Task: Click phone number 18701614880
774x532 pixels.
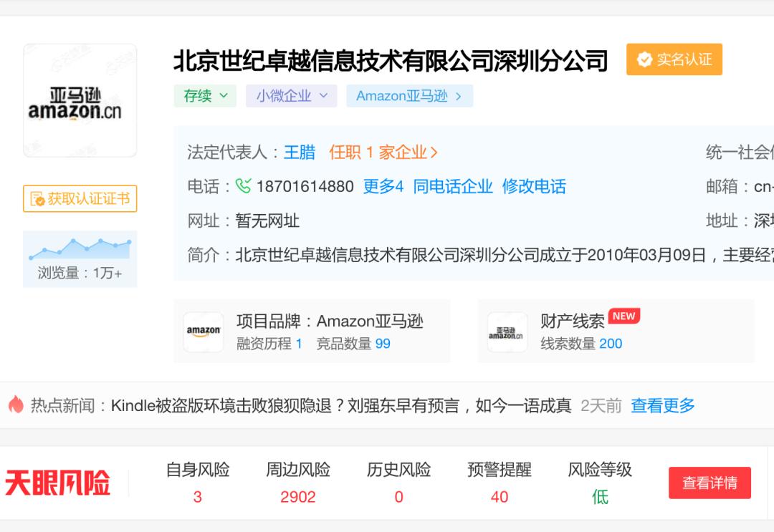Action: click(x=305, y=186)
